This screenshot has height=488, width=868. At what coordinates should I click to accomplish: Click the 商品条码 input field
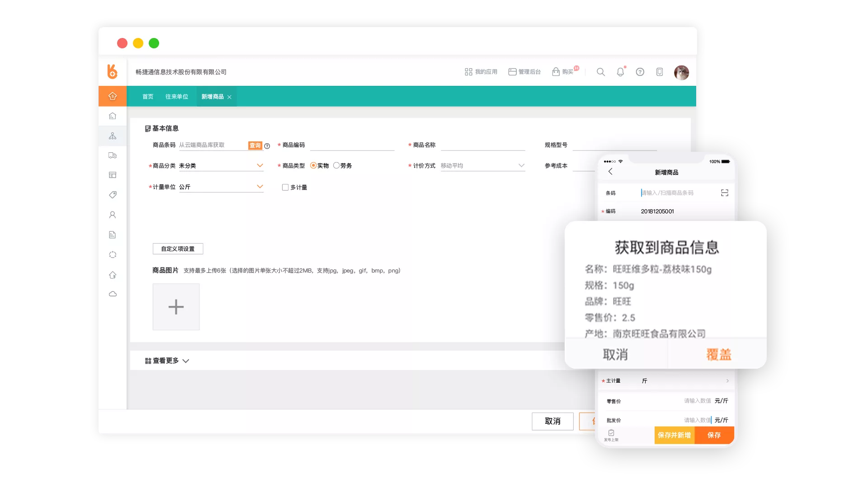213,145
